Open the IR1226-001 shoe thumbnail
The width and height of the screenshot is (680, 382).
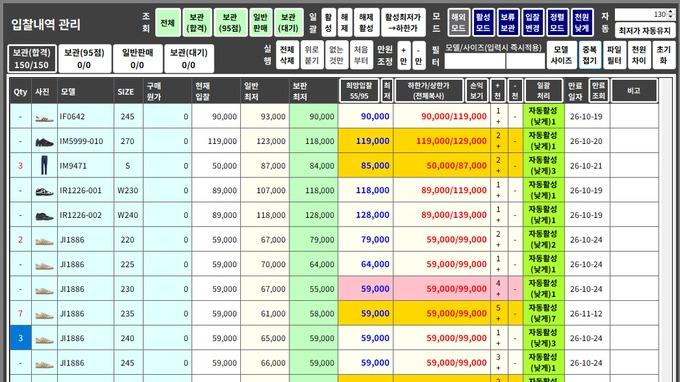point(44,191)
